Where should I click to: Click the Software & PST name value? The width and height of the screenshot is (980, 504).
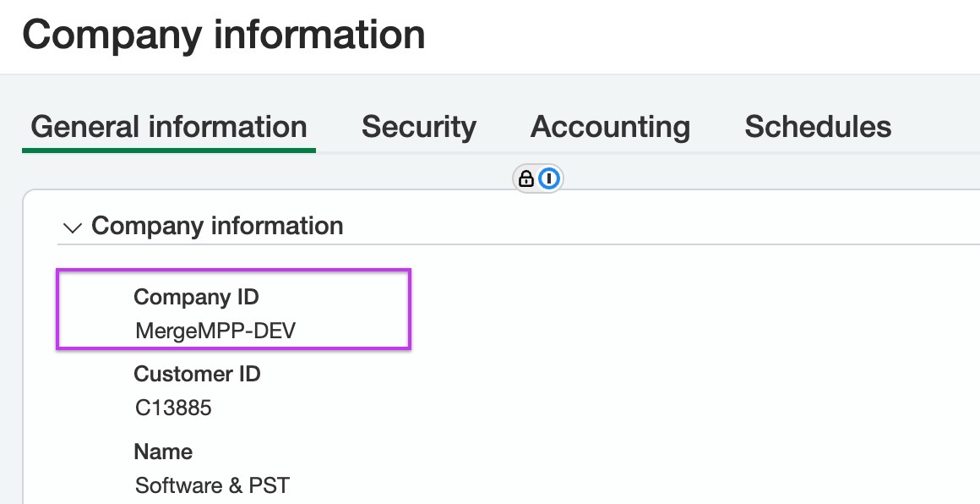213,485
